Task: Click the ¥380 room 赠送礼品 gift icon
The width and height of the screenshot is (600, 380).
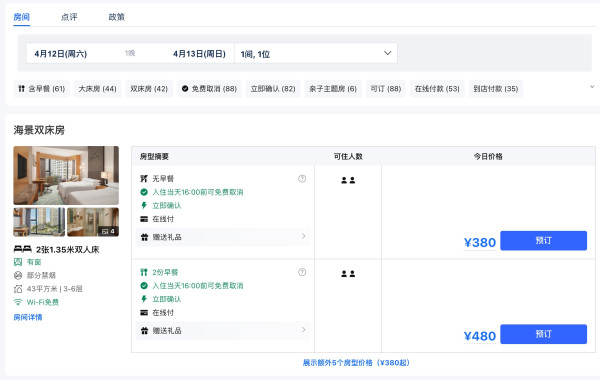Action: coord(144,237)
